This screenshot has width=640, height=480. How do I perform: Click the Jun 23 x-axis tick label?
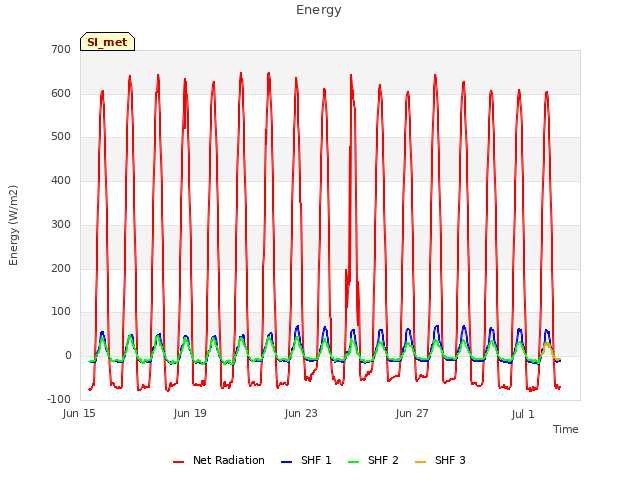point(301,413)
